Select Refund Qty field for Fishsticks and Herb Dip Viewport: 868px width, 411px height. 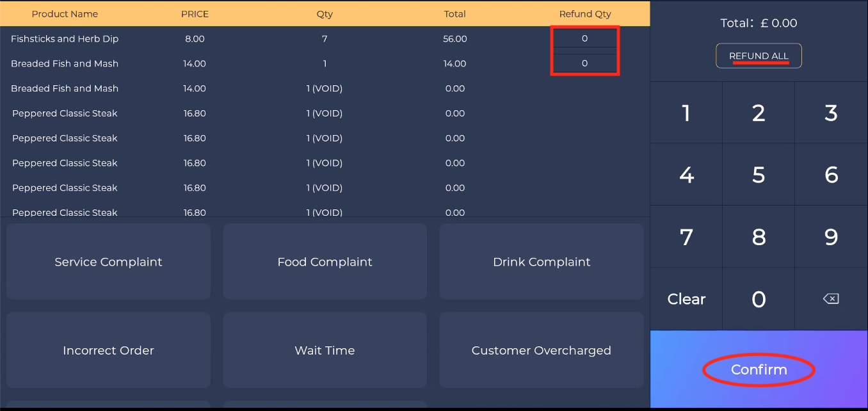[x=584, y=38]
